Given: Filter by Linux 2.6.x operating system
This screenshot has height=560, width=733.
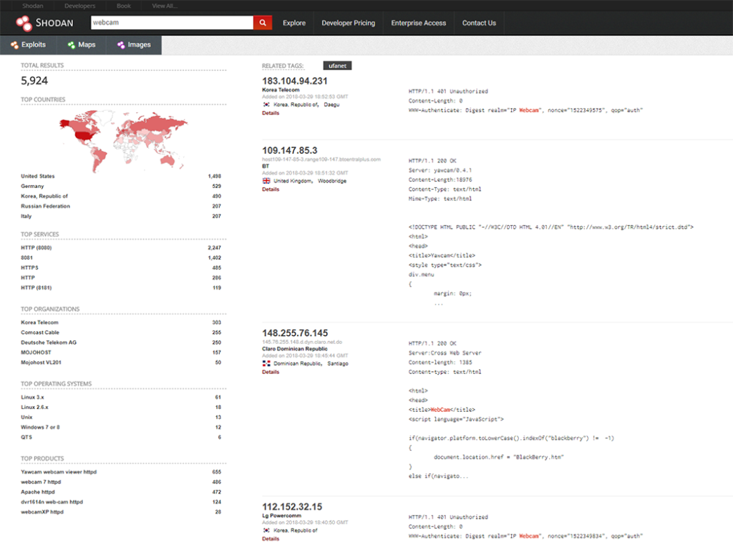Looking at the screenshot, I should pos(34,407).
